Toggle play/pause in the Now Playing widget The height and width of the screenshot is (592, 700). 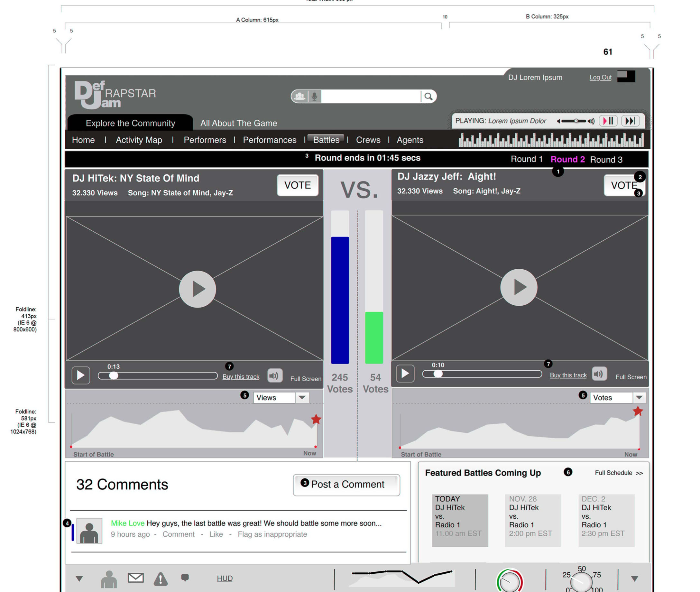pos(608,121)
